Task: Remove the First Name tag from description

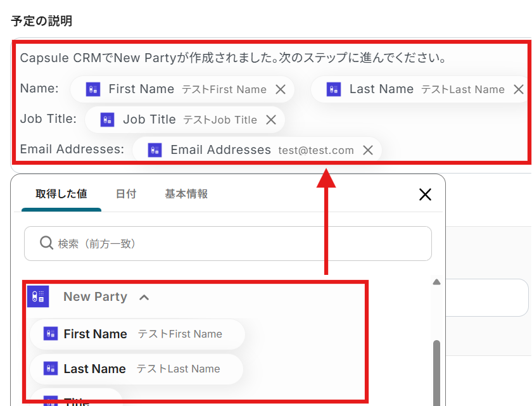Action: pos(281,90)
